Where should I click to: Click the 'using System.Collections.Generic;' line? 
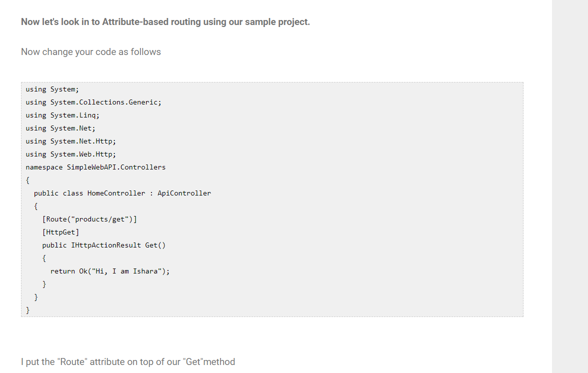click(93, 102)
